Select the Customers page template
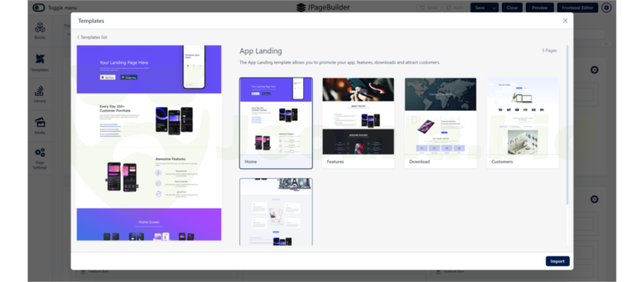The height and width of the screenshot is (282, 644). [523, 123]
